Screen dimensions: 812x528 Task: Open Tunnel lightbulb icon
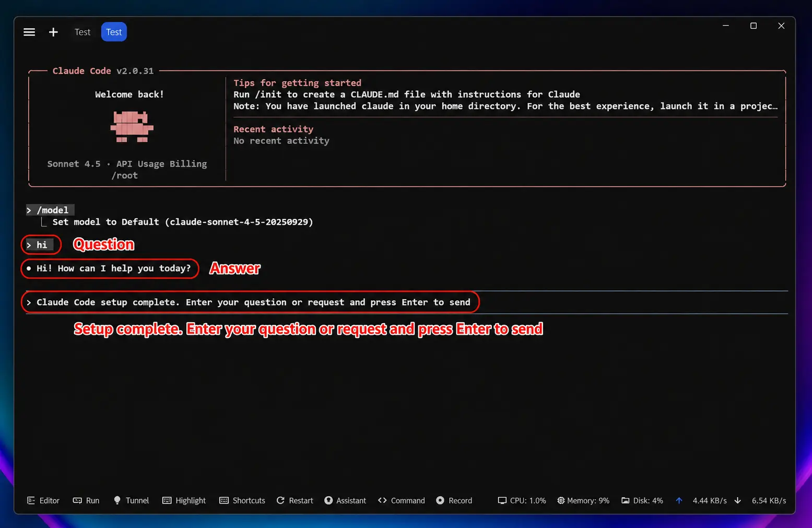point(117,500)
